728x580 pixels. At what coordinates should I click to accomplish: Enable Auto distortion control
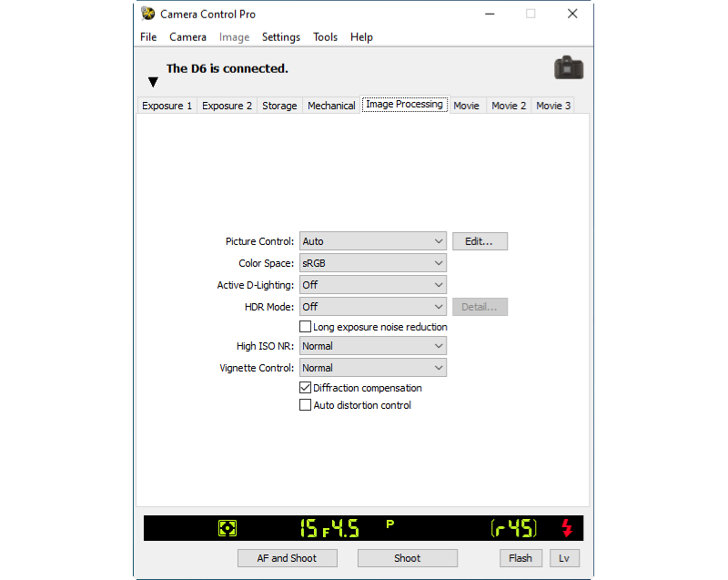click(x=305, y=405)
